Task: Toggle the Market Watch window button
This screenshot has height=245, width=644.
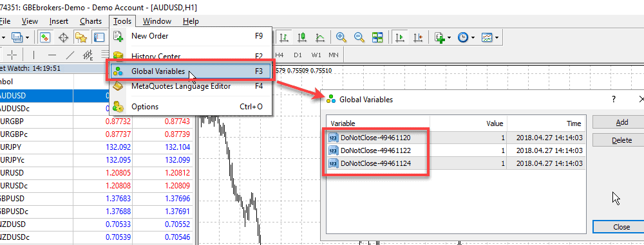Action: tap(44, 38)
